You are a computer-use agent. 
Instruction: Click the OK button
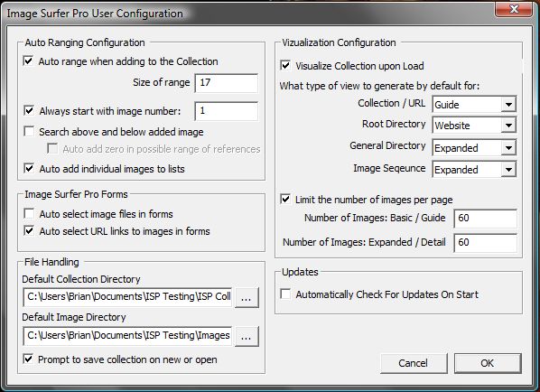(488, 363)
